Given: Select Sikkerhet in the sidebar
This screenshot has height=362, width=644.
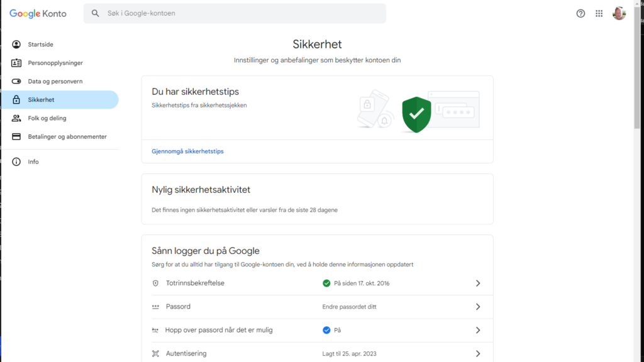Looking at the screenshot, I should [x=41, y=100].
